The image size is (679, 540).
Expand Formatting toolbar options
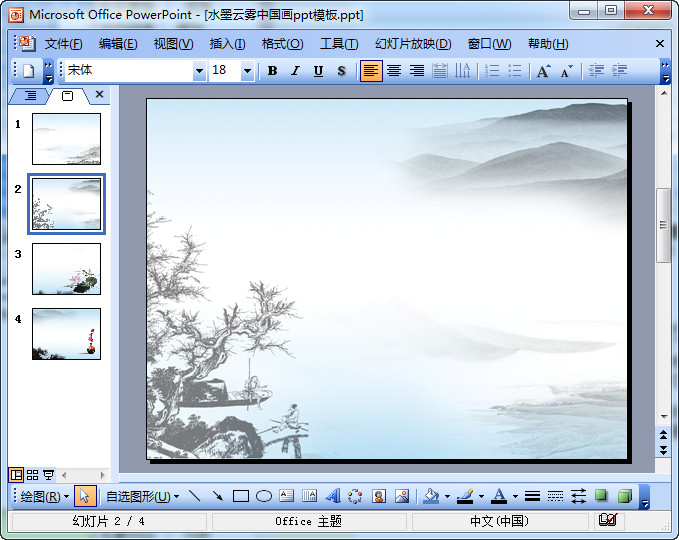click(666, 71)
